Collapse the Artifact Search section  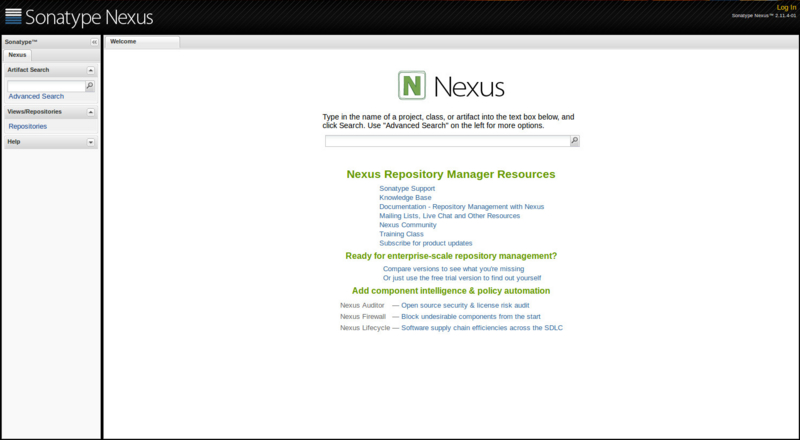(x=91, y=70)
